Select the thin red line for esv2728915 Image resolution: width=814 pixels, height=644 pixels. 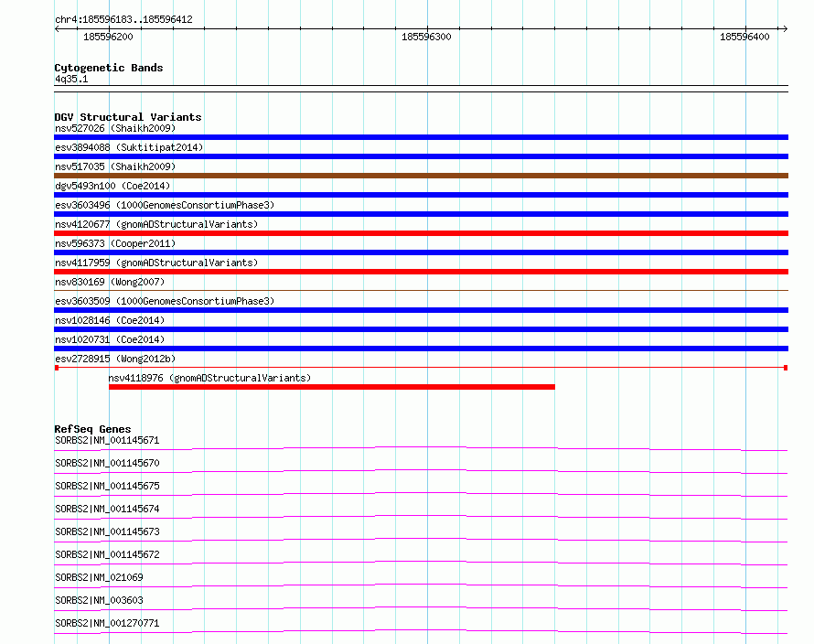421,368
